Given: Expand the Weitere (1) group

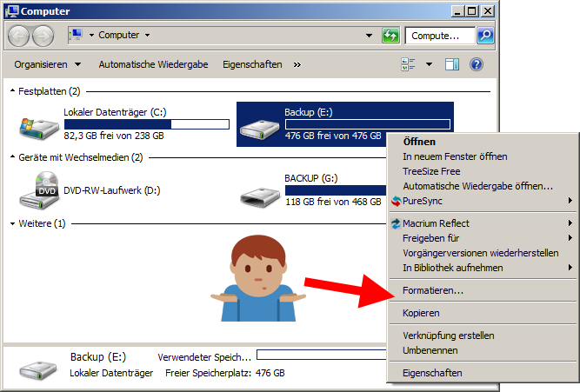Looking at the screenshot, I should click(12, 223).
